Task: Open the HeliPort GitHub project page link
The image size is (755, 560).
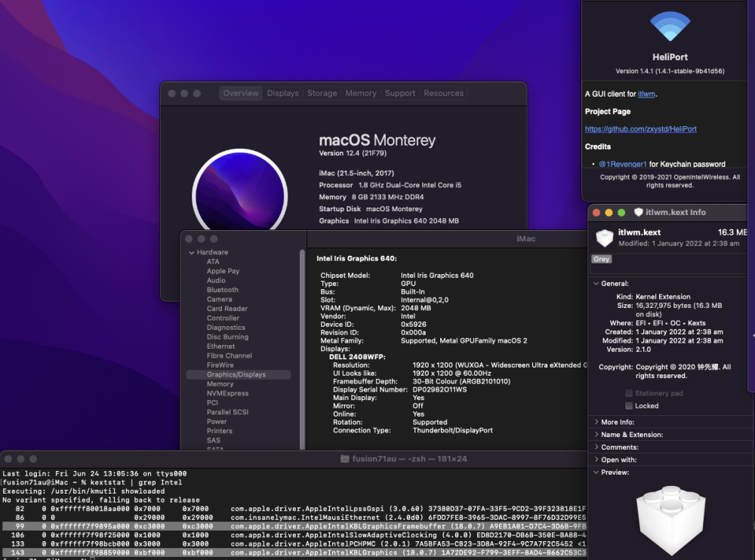Action: click(640, 129)
